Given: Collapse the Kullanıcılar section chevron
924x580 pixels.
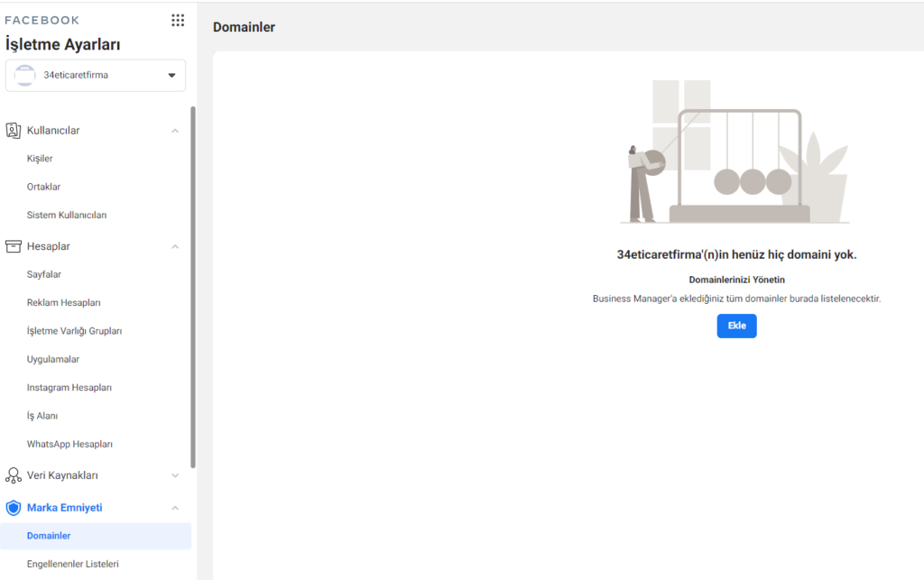Looking at the screenshot, I should point(175,131).
